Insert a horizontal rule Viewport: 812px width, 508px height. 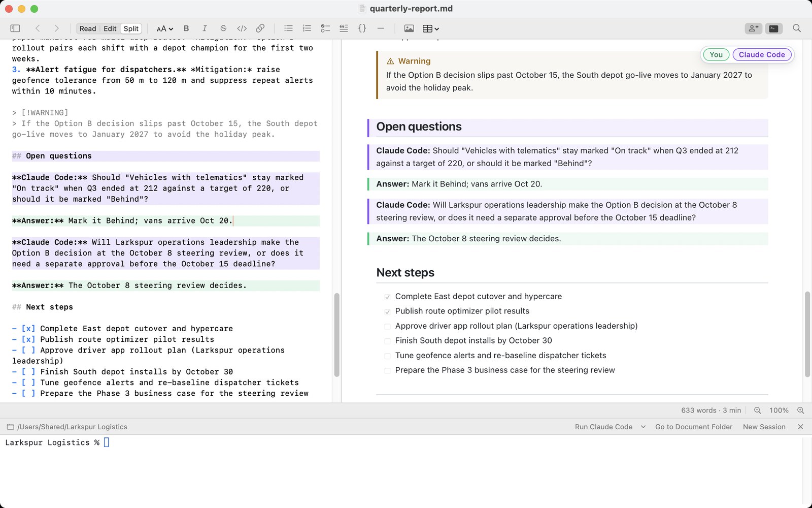381,28
